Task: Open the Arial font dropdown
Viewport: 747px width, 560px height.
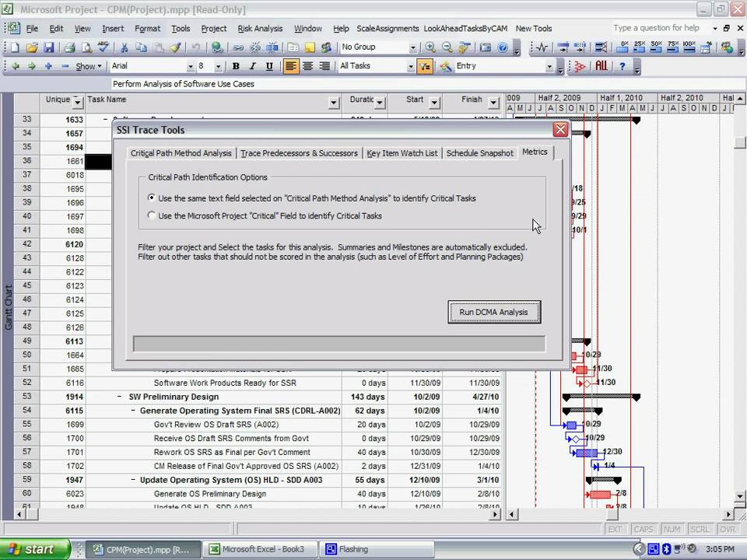Action: coord(190,66)
